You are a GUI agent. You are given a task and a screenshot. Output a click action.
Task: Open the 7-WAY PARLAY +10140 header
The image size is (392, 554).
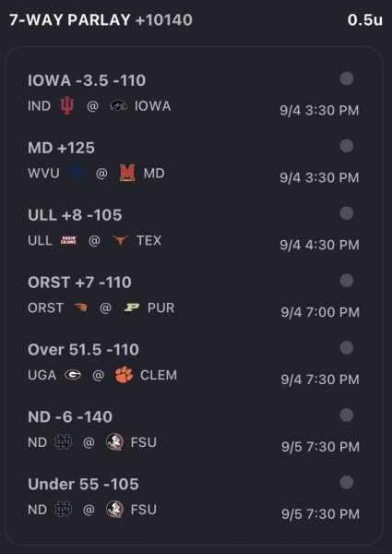coord(101,19)
